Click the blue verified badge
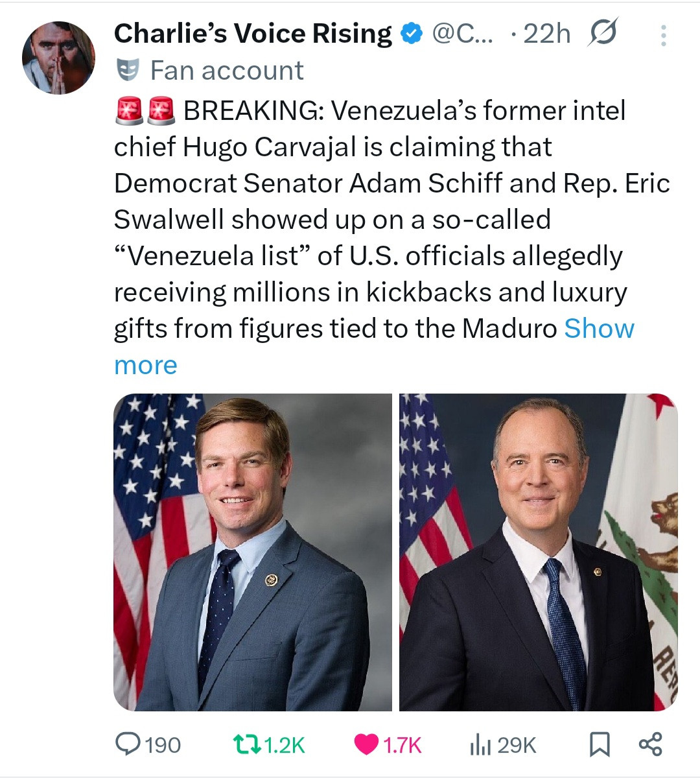The image size is (700, 780). pos(412,34)
